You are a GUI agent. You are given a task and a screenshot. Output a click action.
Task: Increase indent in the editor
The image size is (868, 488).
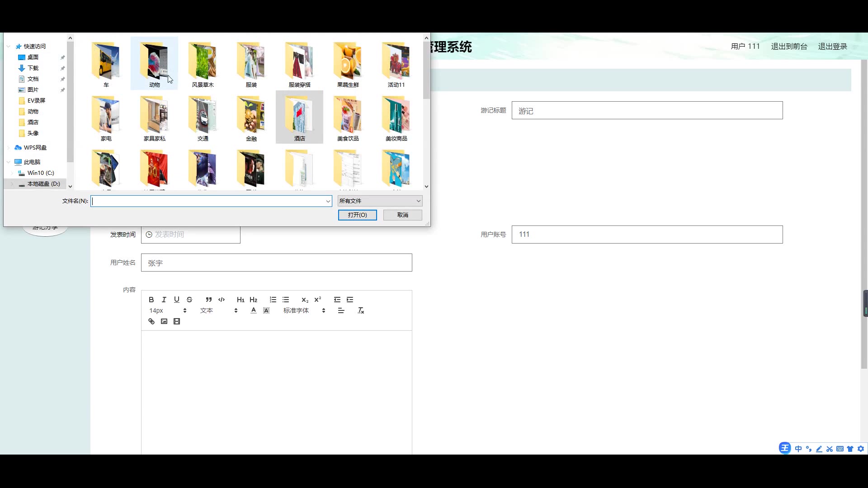pos(350,300)
